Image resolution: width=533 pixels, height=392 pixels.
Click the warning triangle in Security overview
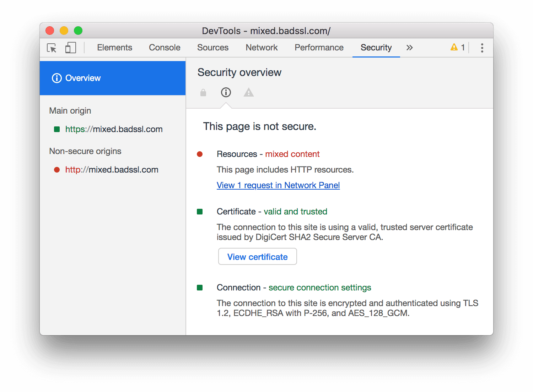(x=249, y=92)
